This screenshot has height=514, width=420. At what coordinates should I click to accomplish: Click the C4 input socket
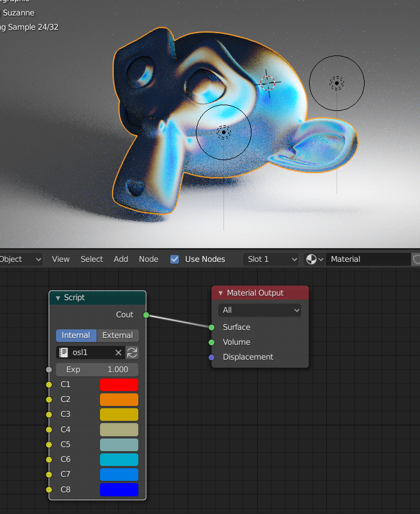(49, 430)
